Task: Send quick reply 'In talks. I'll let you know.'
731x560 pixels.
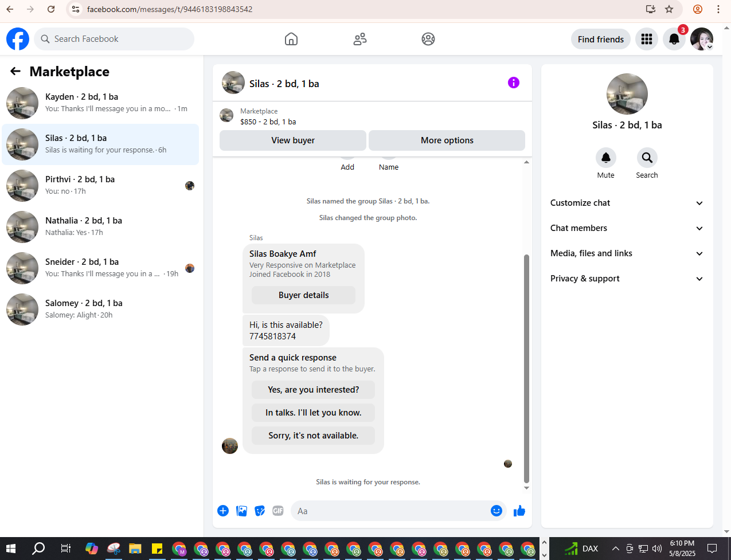Action: (314, 413)
